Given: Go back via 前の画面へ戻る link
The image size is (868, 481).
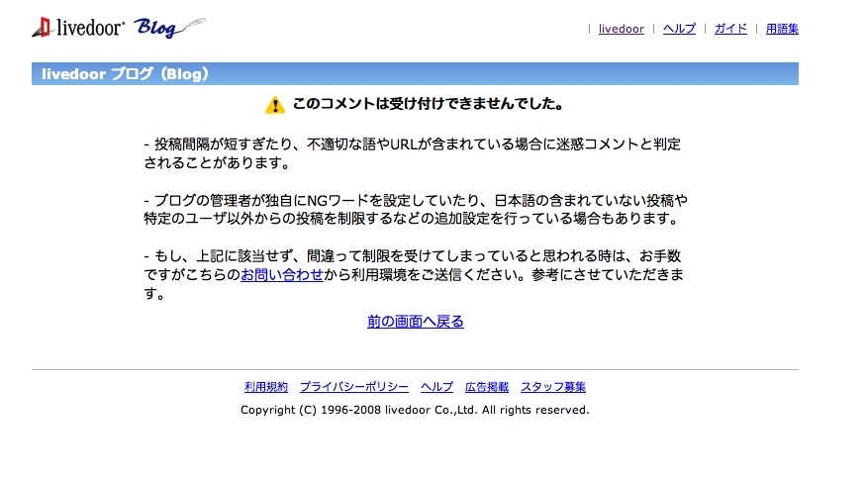Looking at the screenshot, I should point(415,321).
